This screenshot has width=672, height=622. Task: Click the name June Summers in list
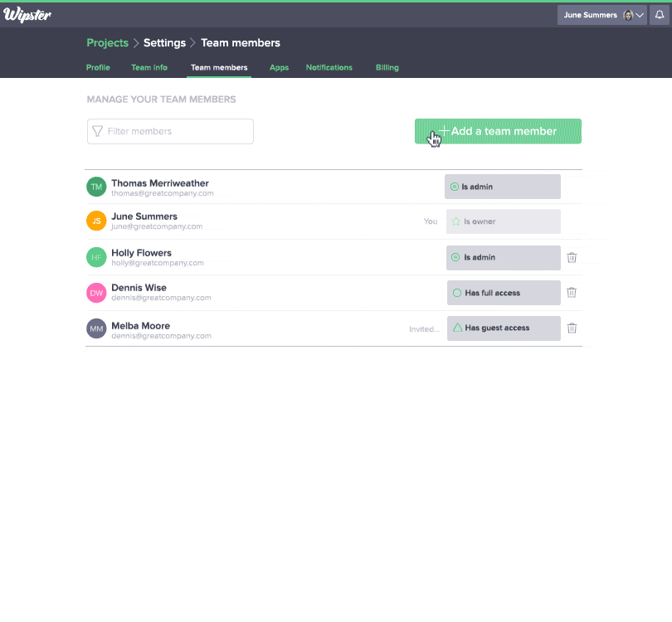point(144,216)
